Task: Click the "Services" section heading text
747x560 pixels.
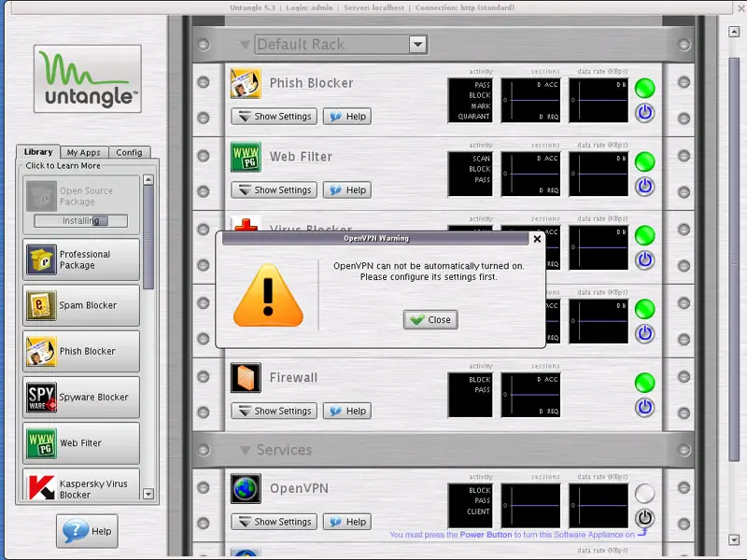Action: point(285,450)
